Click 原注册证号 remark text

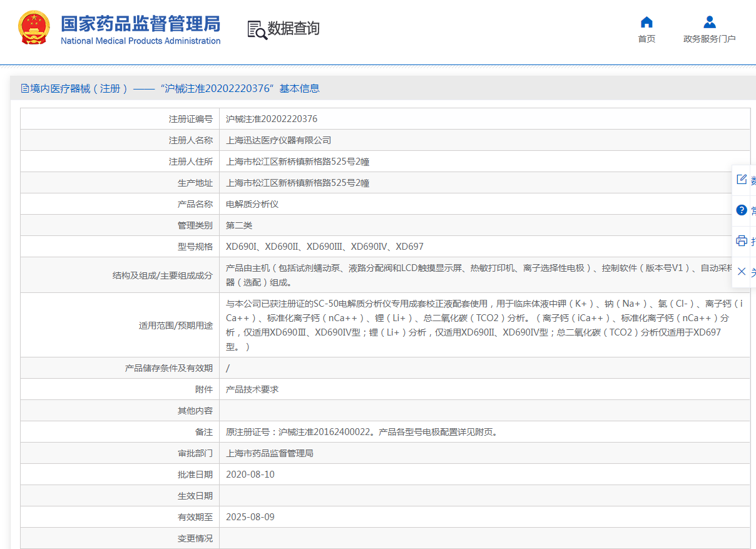point(363,432)
